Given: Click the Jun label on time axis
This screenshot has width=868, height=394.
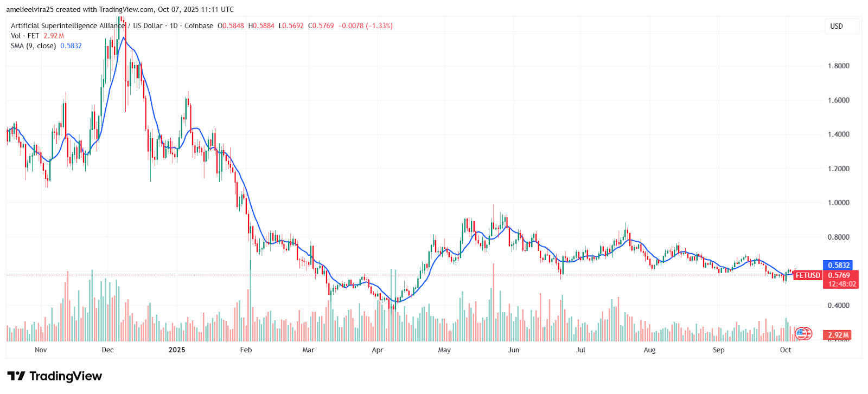Looking at the screenshot, I should (513, 350).
